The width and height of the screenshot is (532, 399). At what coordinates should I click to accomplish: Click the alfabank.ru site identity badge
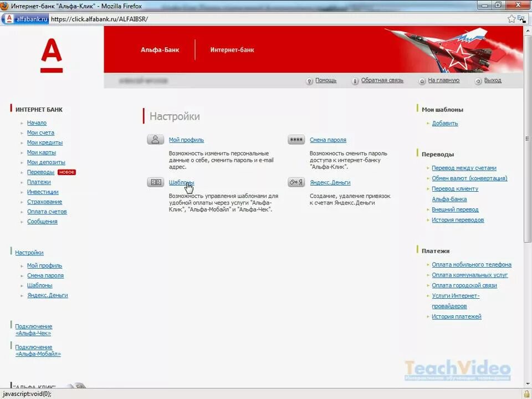pos(26,19)
